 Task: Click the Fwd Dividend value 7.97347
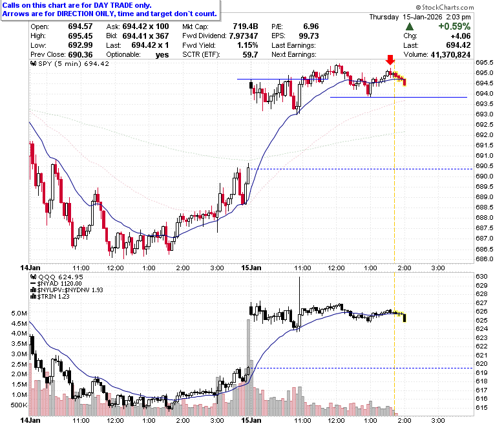244,36
